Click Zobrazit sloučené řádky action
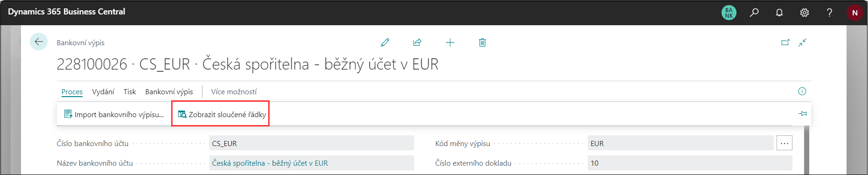 [222, 114]
